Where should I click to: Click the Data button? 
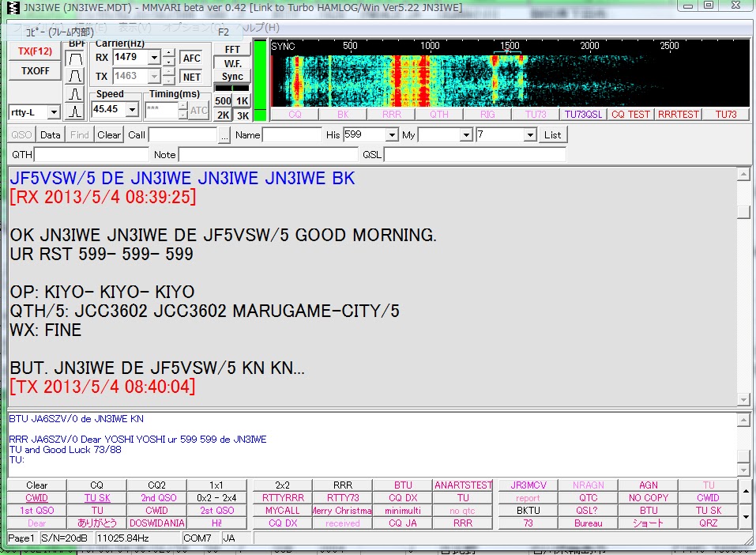tap(50, 135)
